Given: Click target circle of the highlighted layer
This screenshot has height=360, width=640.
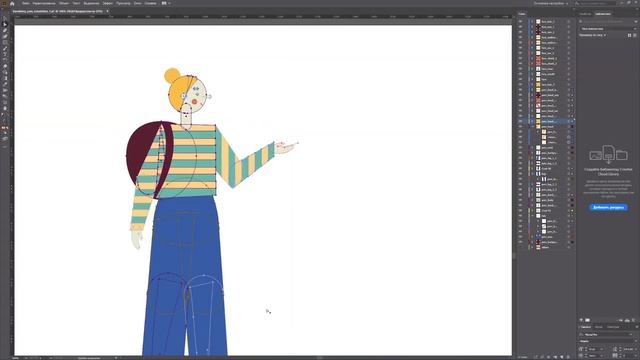Looking at the screenshot, I should [x=569, y=121].
